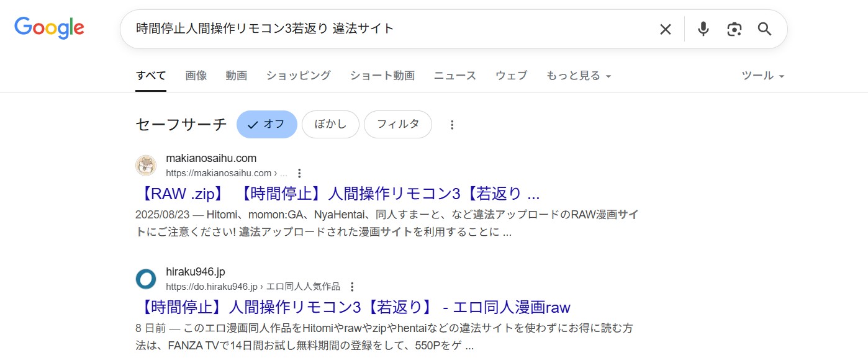Click the Google logo to go home
The width and height of the screenshot is (868, 363).
[49, 27]
